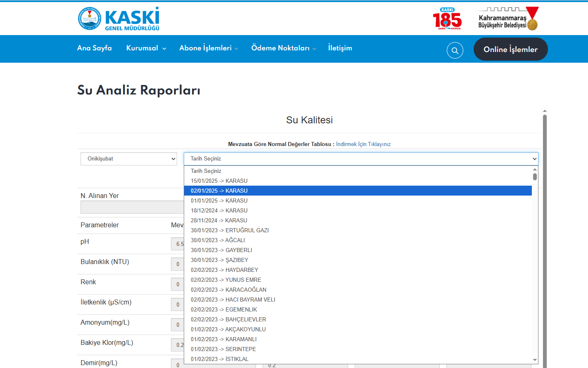Open the search magnifier icon
This screenshot has width=588, height=368.
(455, 50)
